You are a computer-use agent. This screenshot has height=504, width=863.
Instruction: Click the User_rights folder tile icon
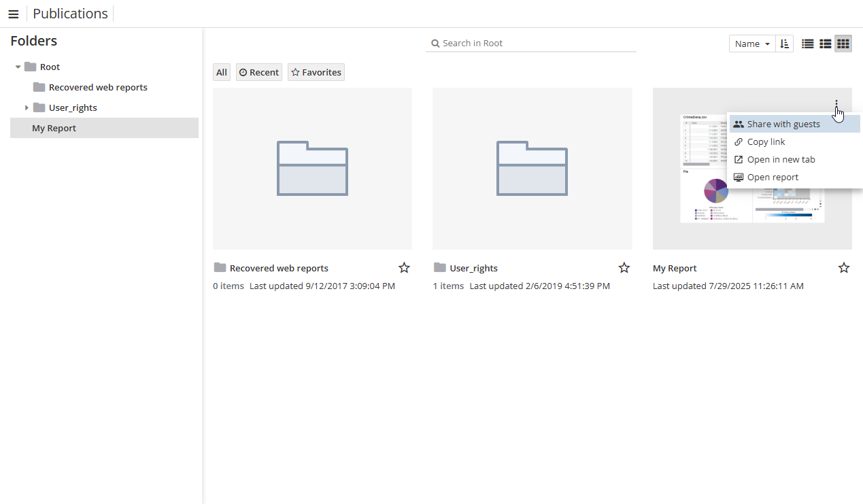532,168
